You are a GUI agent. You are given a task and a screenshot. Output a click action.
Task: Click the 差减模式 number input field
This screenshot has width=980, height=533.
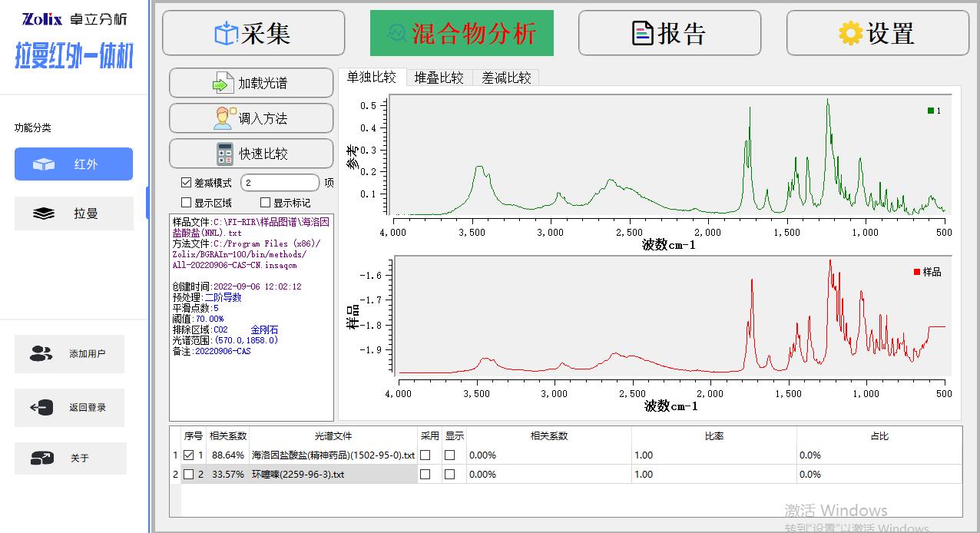point(280,183)
